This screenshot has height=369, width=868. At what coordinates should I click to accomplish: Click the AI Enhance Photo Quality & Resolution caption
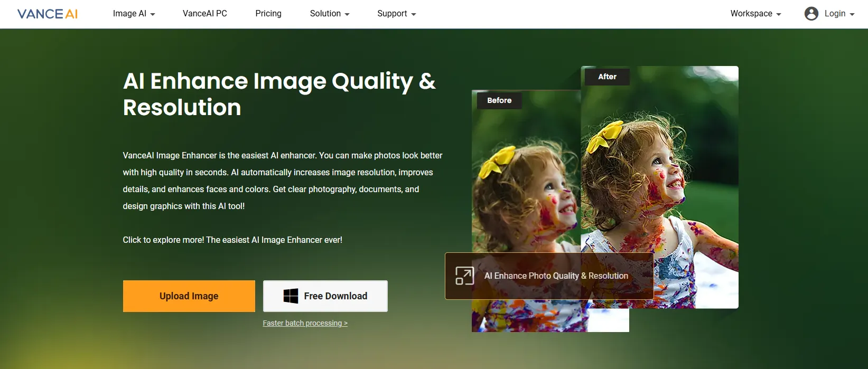[x=556, y=276]
